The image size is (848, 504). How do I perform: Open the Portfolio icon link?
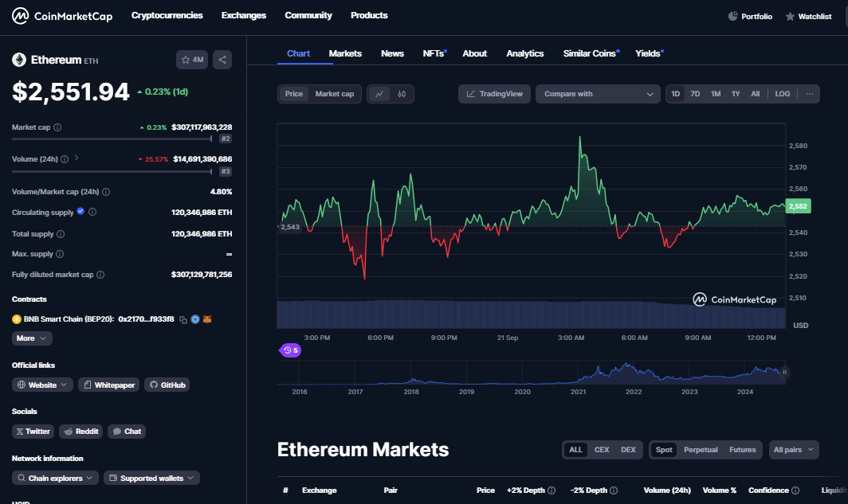pos(750,16)
